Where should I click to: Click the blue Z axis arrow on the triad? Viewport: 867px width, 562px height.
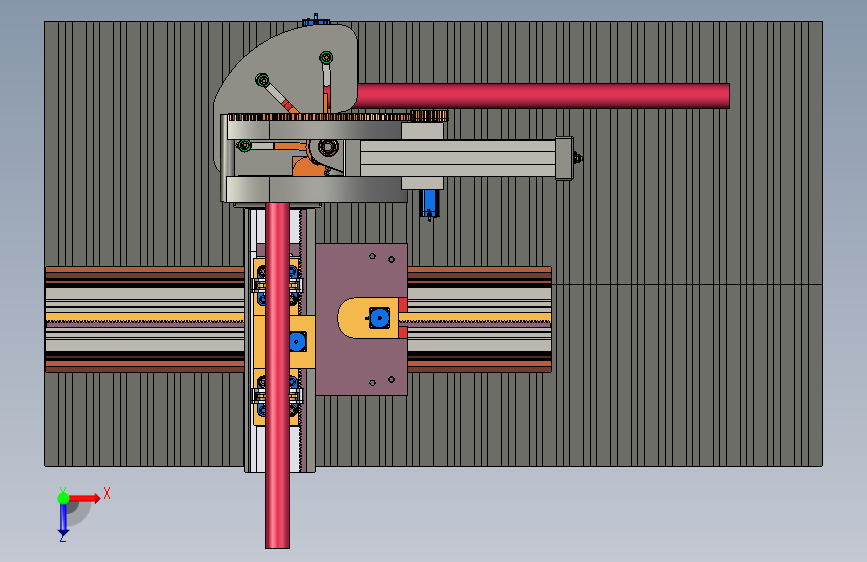coord(63,519)
